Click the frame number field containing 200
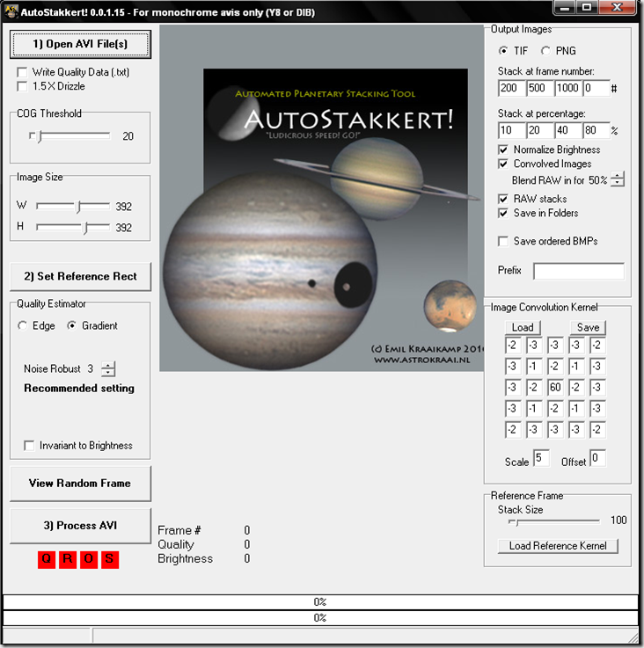The width and height of the screenshot is (644, 648). click(511, 88)
